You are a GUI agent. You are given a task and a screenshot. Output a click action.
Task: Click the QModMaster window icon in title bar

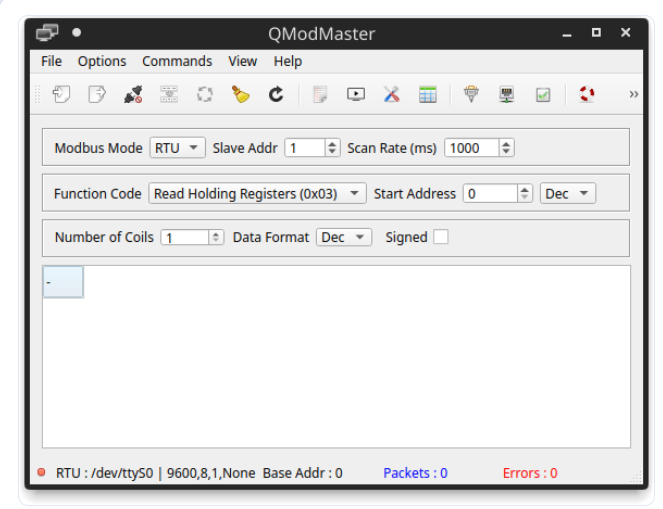[x=47, y=33]
